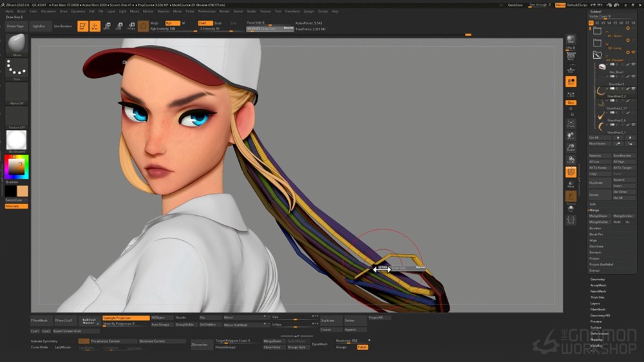
Task: Pick a hue in the color picker
Action: 17,167
